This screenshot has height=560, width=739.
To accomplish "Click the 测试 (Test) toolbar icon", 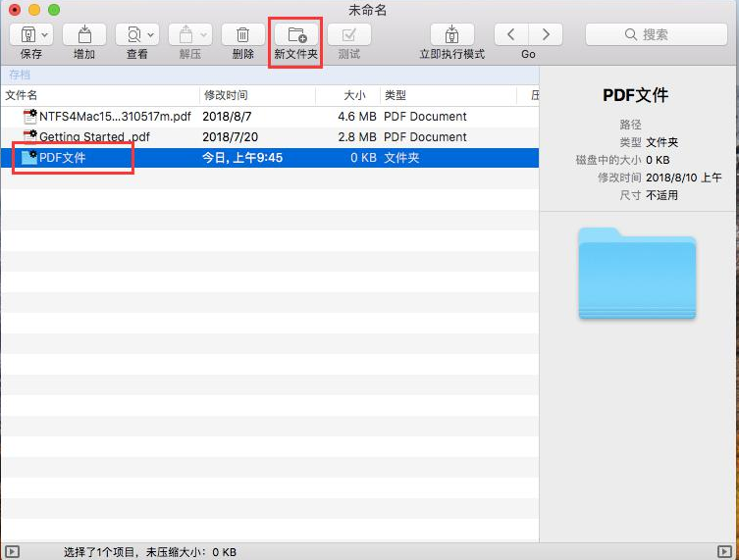I will click(348, 35).
